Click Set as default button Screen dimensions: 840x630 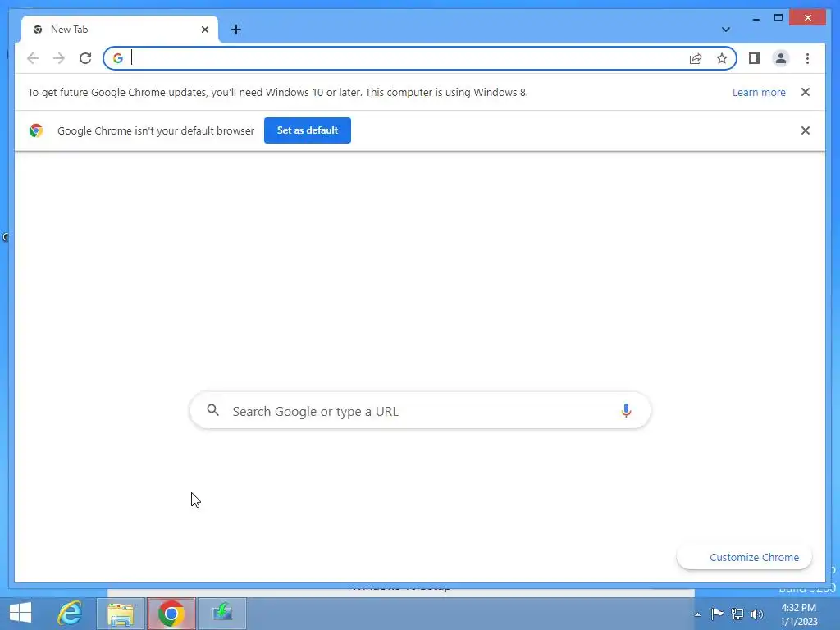pyautogui.click(x=308, y=130)
